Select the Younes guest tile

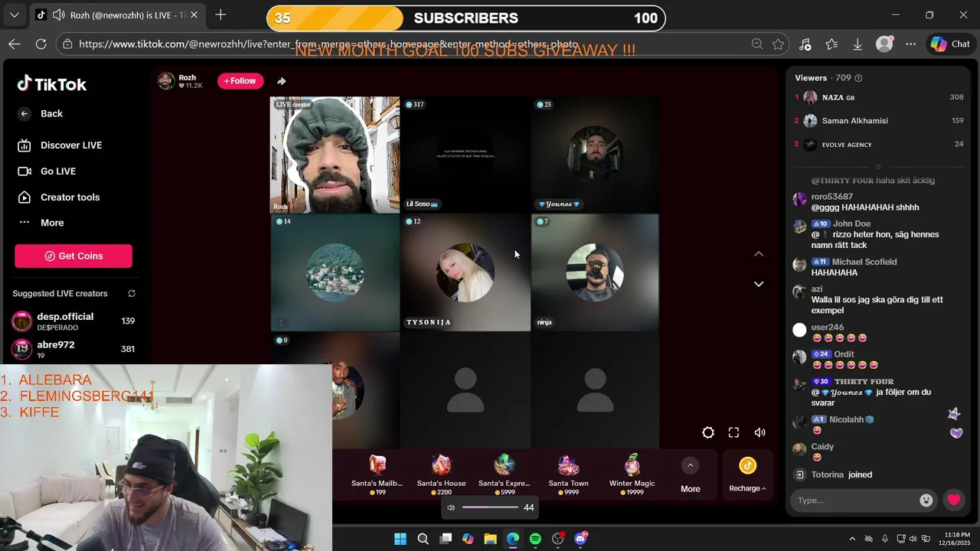coord(595,155)
